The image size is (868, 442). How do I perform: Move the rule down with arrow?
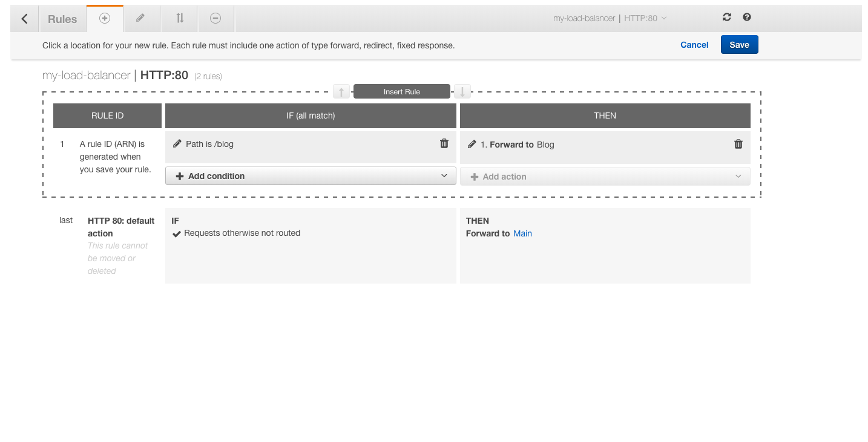click(462, 92)
